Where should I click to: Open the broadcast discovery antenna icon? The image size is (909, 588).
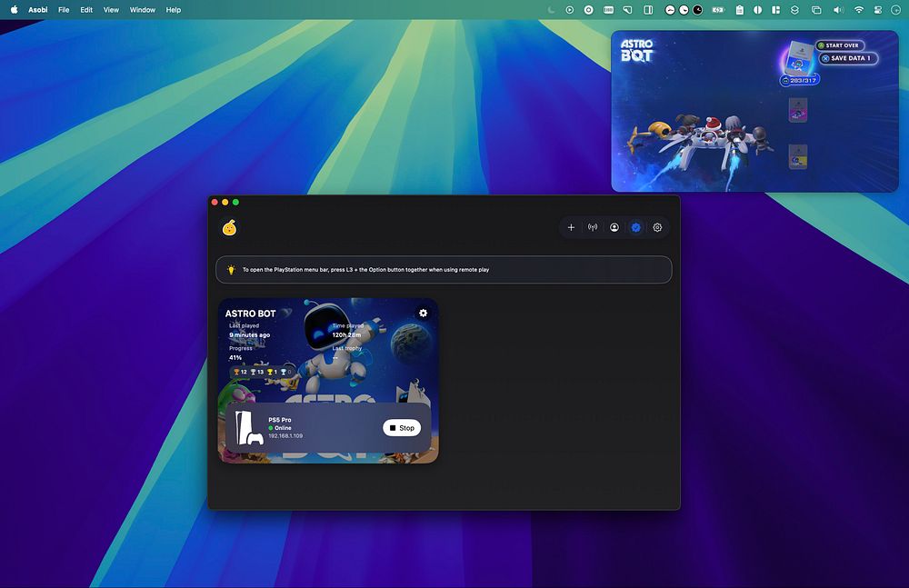pos(593,227)
